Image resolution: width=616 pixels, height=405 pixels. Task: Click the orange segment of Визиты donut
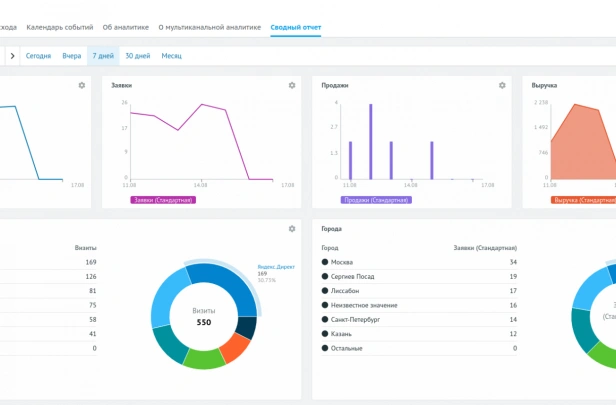pos(235,347)
